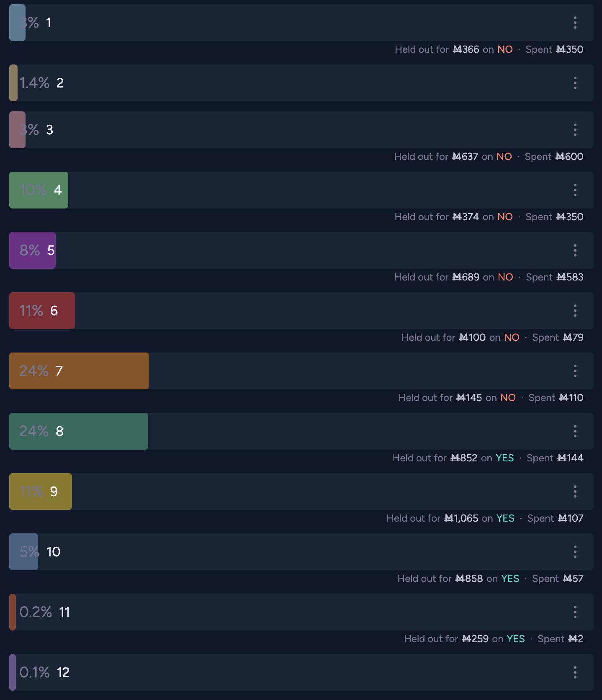
Task: Expand the options menu for answer 8
Action: [x=575, y=431]
